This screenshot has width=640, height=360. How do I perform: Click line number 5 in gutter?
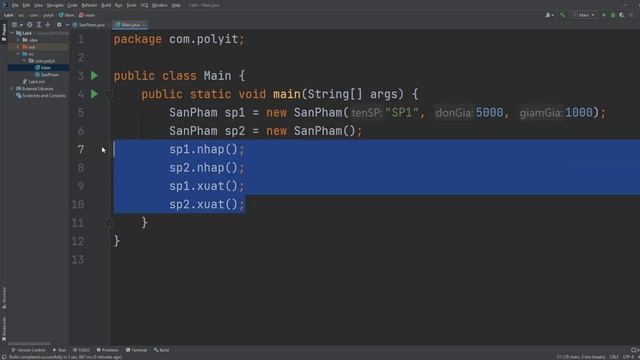[81, 113]
